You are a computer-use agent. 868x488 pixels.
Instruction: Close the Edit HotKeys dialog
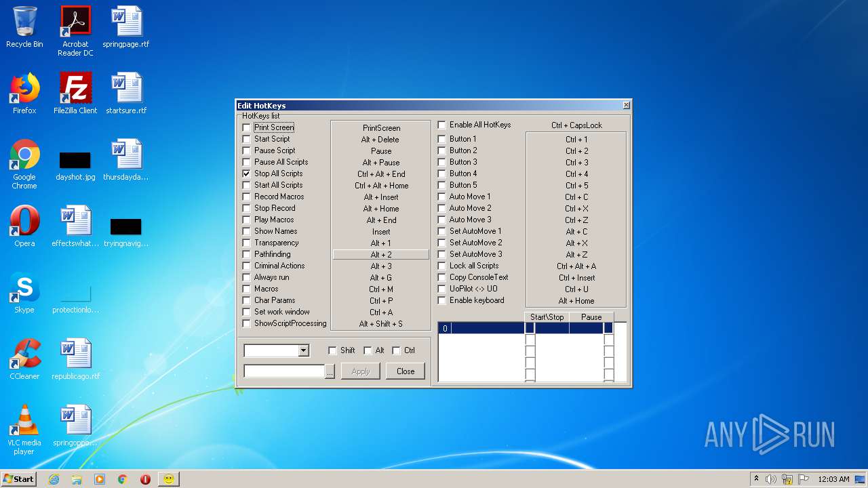pos(626,105)
